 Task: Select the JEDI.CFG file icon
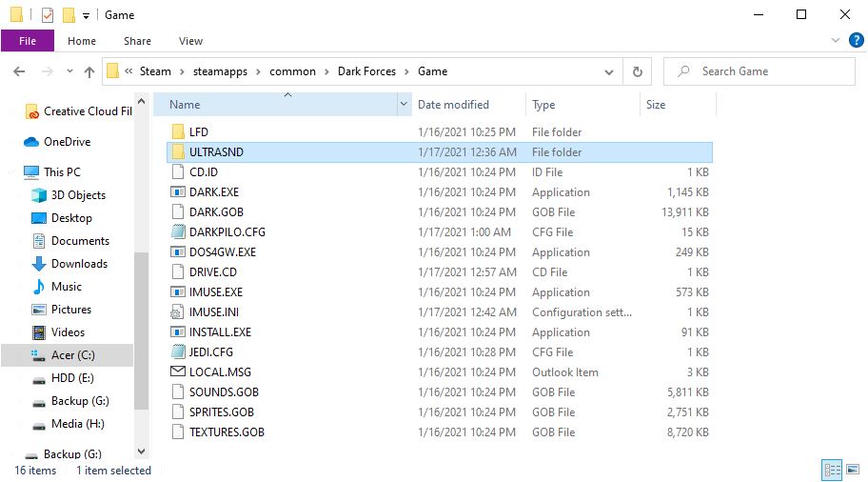(x=178, y=351)
